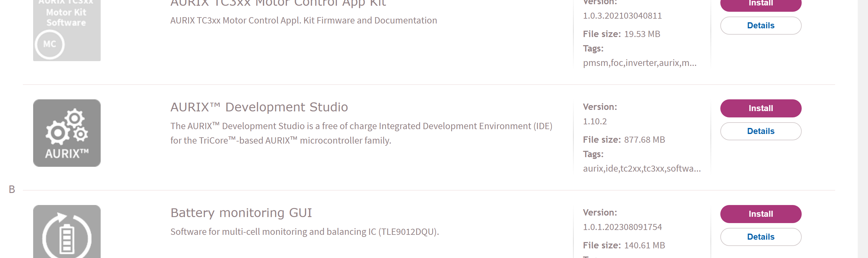This screenshot has height=258, width=868.
Task: Open Details for AURIX Development Studio
Action: click(760, 131)
